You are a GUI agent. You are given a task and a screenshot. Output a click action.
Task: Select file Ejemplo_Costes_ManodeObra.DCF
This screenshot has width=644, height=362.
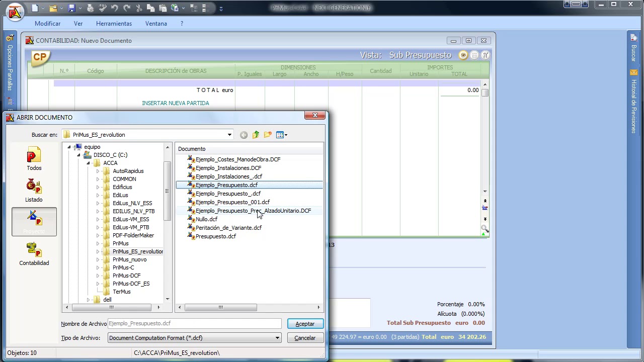238,159
